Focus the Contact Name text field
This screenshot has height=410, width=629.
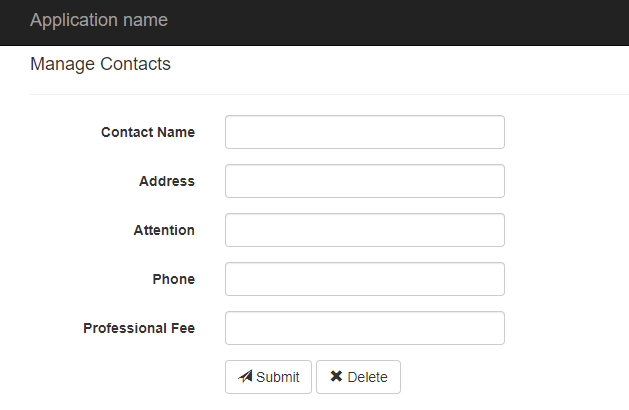(x=364, y=132)
